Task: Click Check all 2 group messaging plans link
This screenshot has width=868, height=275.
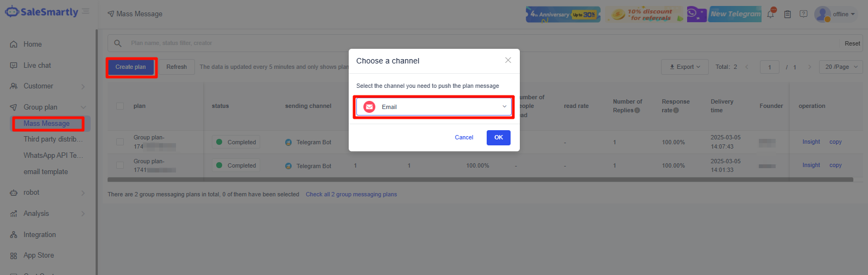Action: pyautogui.click(x=351, y=194)
